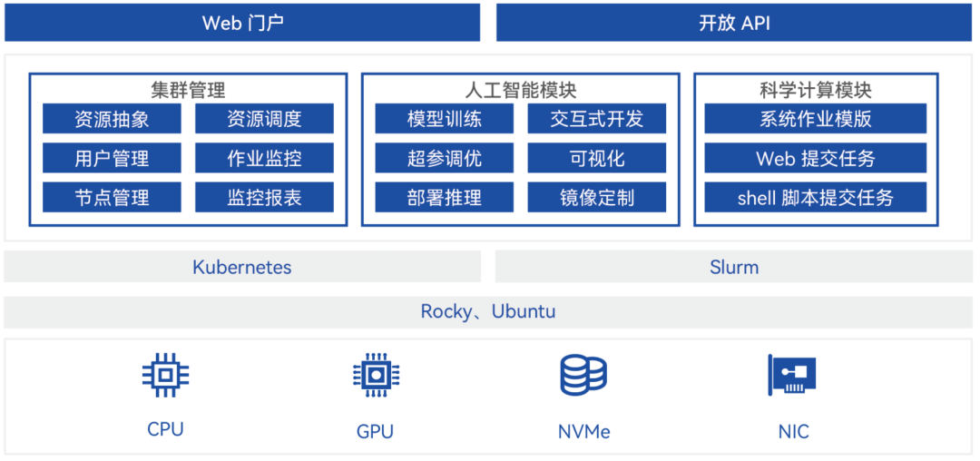The image size is (980, 461).
Task: Click the 集群管理 section title
Action: click(188, 91)
